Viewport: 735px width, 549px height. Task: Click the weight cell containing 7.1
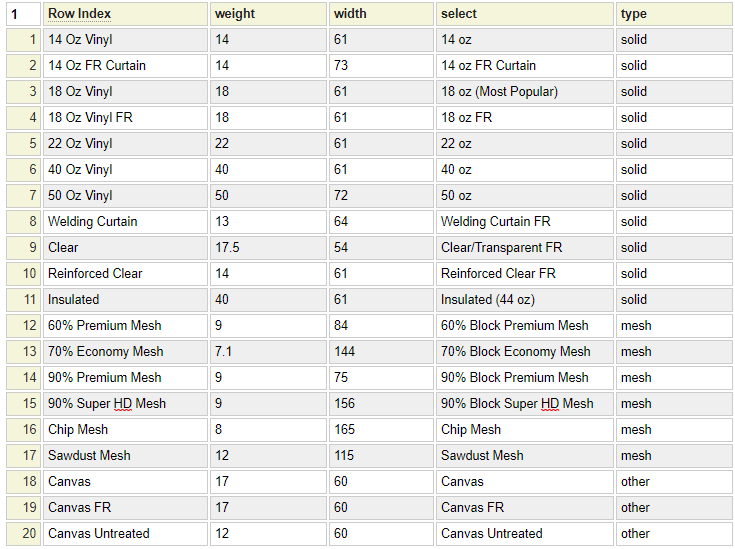[x=267, y=351]
